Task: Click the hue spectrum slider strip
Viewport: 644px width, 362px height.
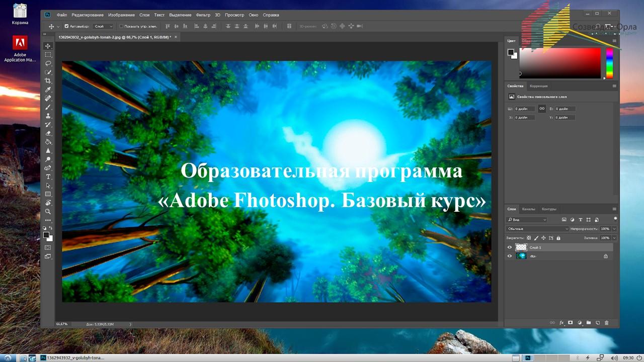Action: (x=609, y=63)
